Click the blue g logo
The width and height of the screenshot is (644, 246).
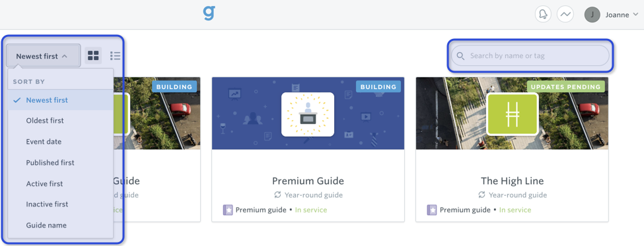point(209,13)
